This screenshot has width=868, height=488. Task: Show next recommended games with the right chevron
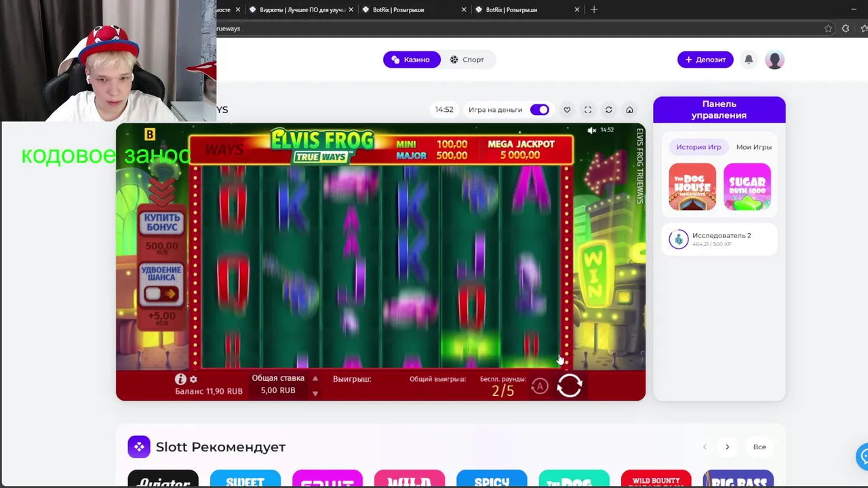pos(727,447)
